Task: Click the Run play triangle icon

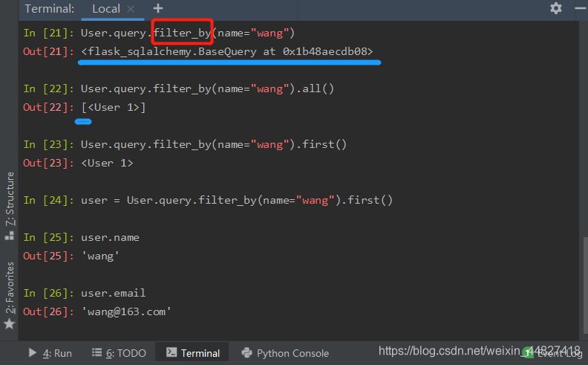Action: pyautogui.click(x=32, y=352)
